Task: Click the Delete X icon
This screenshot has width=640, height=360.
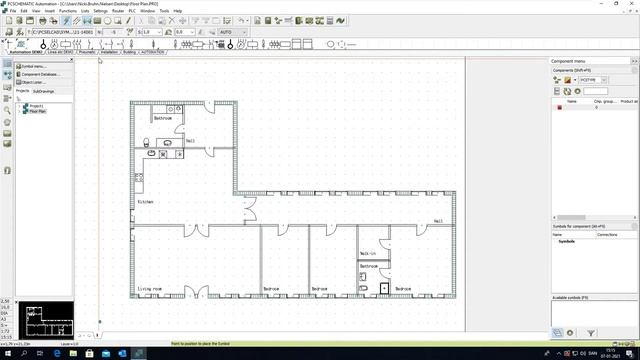Action: [172, 21]
